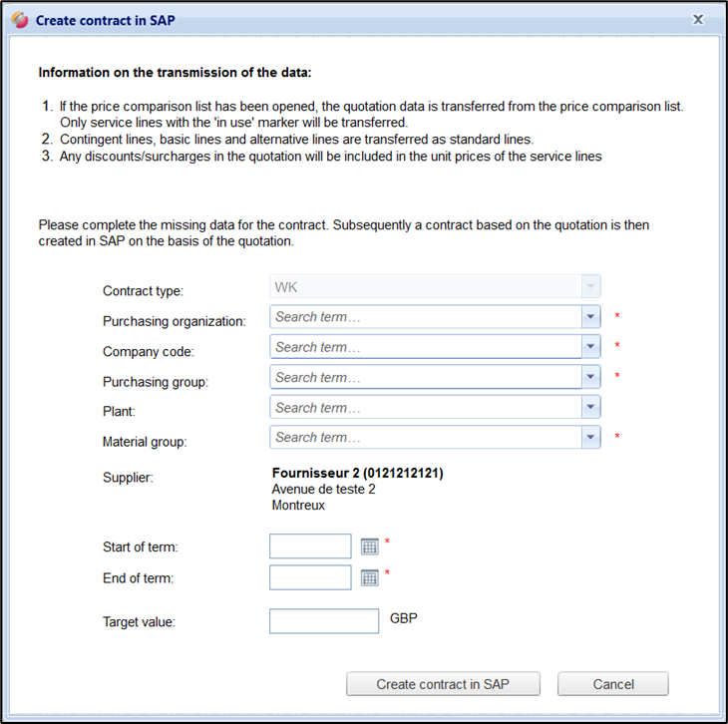The image size is (728, 724).
Task: Focus the Company code search field
Action: [x=426, y=347]
